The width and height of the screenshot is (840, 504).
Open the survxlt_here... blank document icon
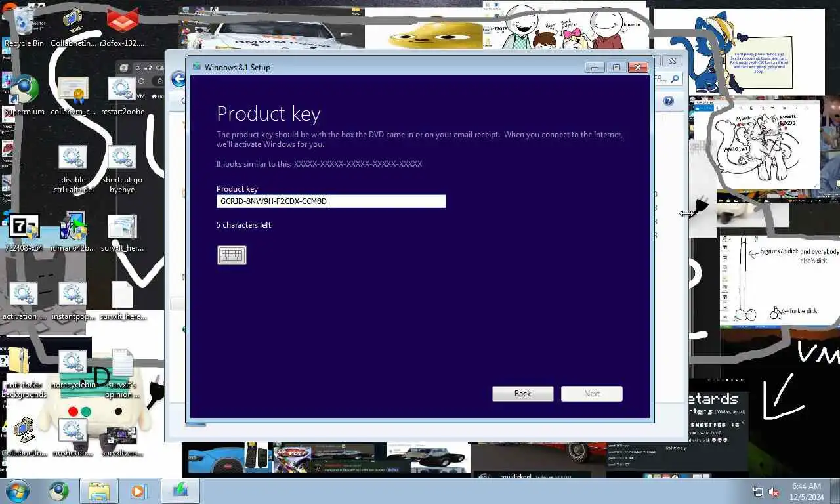[x=122, y=301]
